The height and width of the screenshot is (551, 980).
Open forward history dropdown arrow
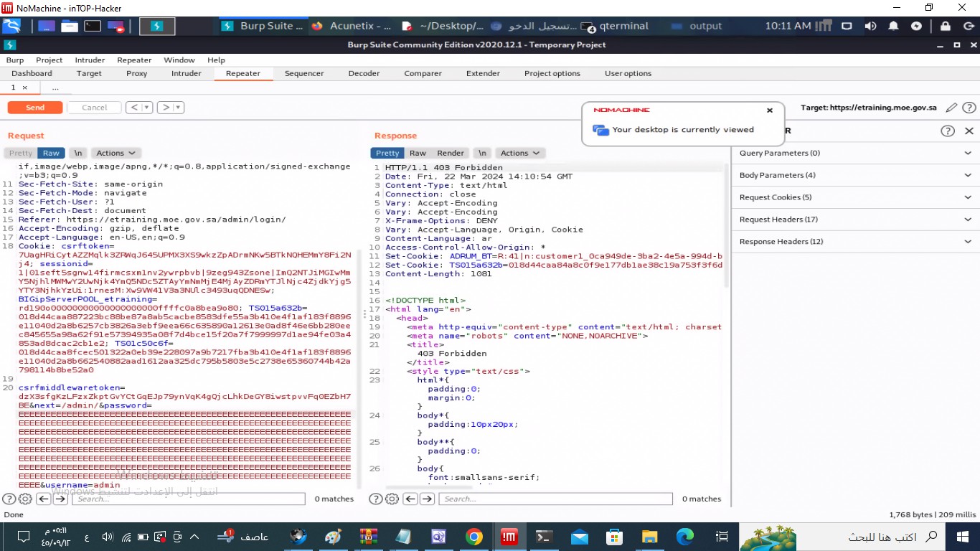(x=179, y=108)
